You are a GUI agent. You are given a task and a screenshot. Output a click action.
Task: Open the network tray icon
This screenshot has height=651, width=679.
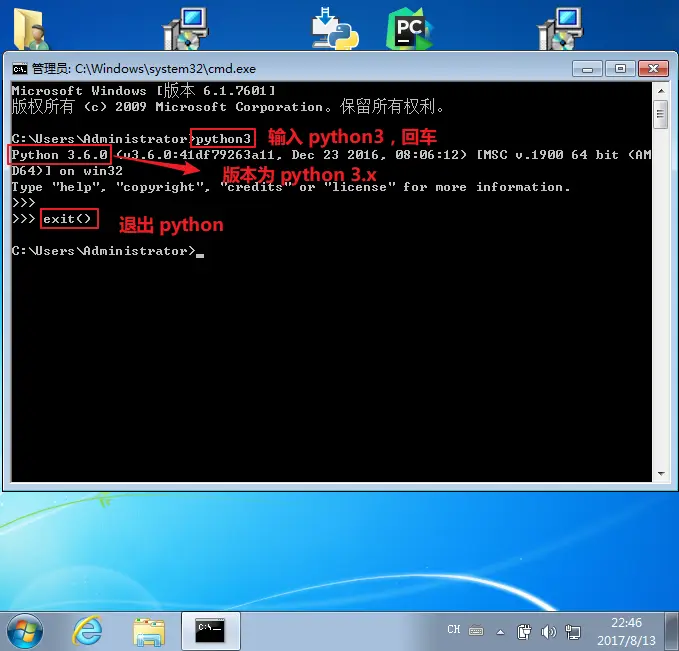573,632
